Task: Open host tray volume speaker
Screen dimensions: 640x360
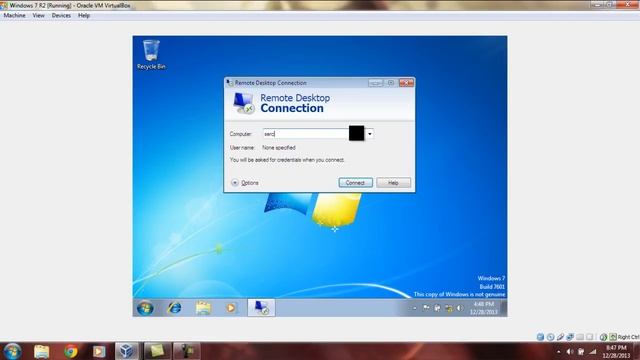Action: click(570, 351)
